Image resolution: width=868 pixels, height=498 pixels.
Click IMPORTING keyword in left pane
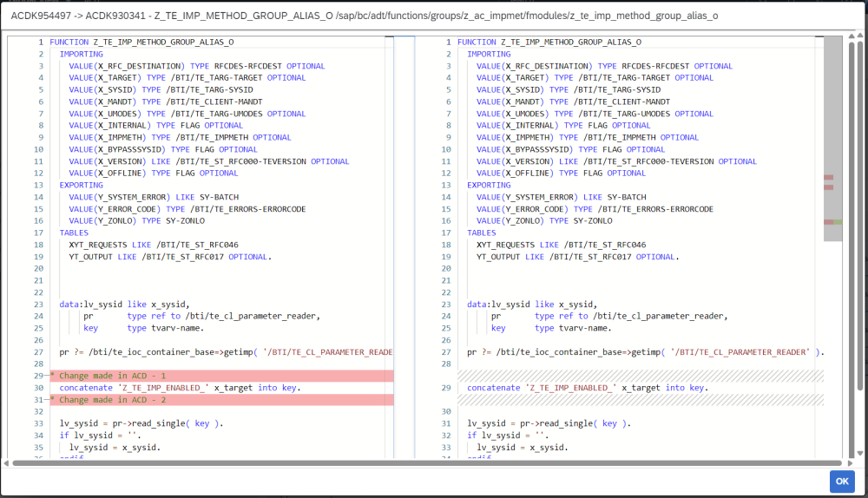coord(82,55)
